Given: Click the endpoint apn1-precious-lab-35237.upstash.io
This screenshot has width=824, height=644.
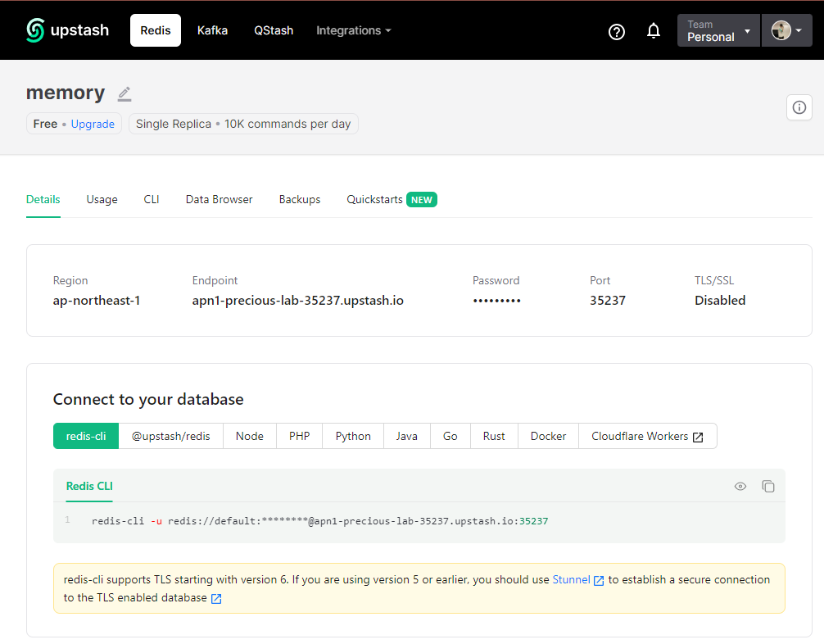Looking at the screenshot, I should [x=298, y=301].
